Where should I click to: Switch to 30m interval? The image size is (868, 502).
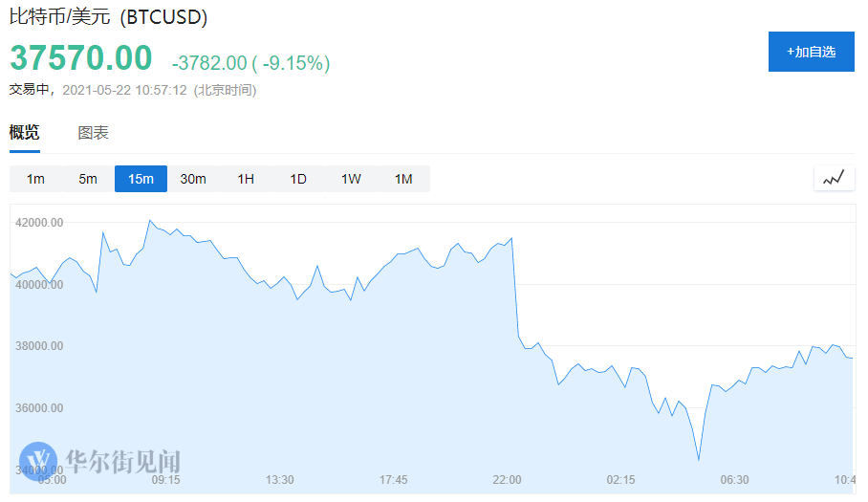click(193, 179)
